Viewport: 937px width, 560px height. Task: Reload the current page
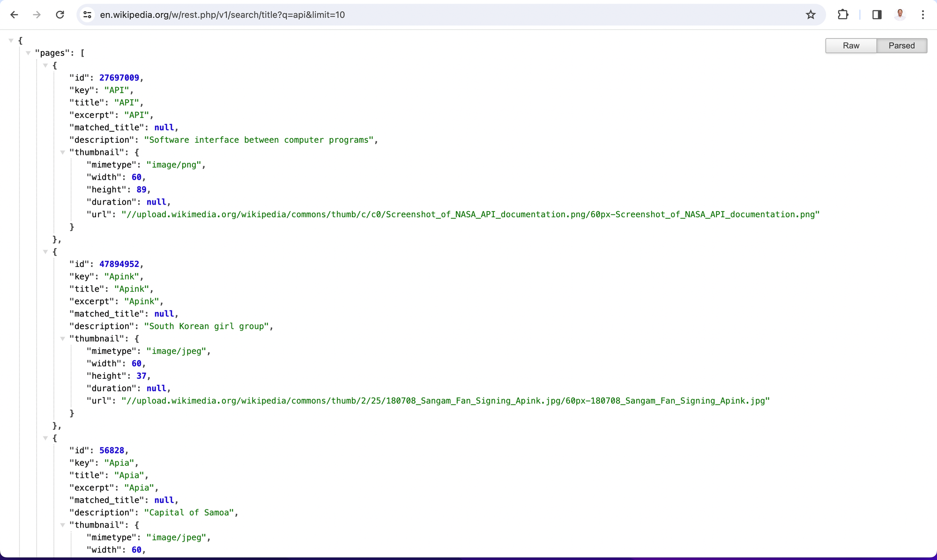pos(60,15)
